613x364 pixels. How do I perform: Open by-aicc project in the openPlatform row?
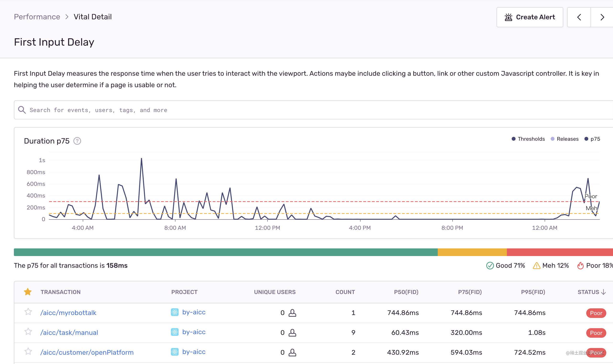[x=194, y=352]
